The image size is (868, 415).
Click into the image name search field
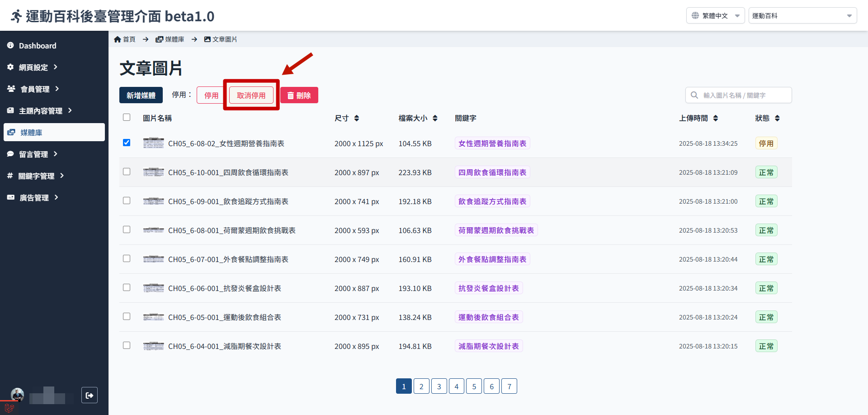[739, 95]
